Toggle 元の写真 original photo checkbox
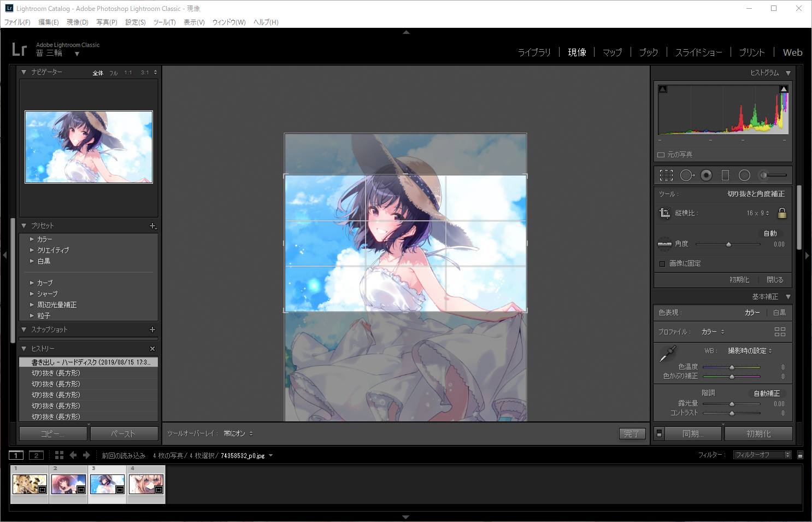 click(661, 155)
